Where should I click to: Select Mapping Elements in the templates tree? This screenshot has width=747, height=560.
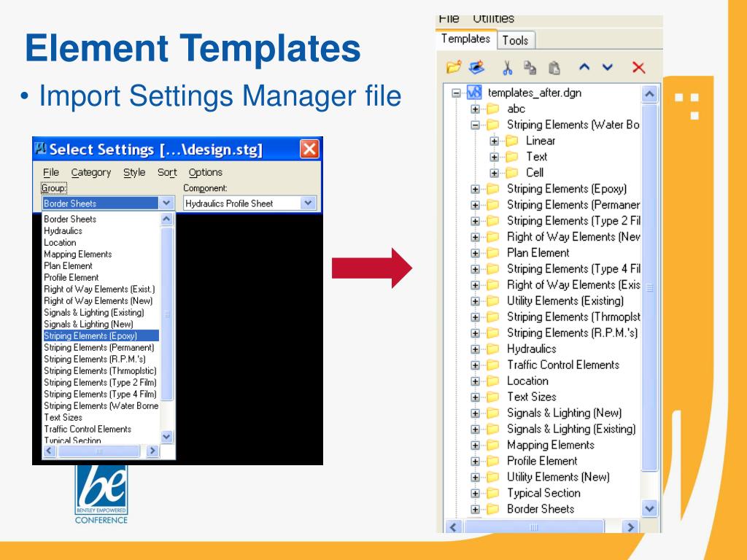[x=551, y=445]
